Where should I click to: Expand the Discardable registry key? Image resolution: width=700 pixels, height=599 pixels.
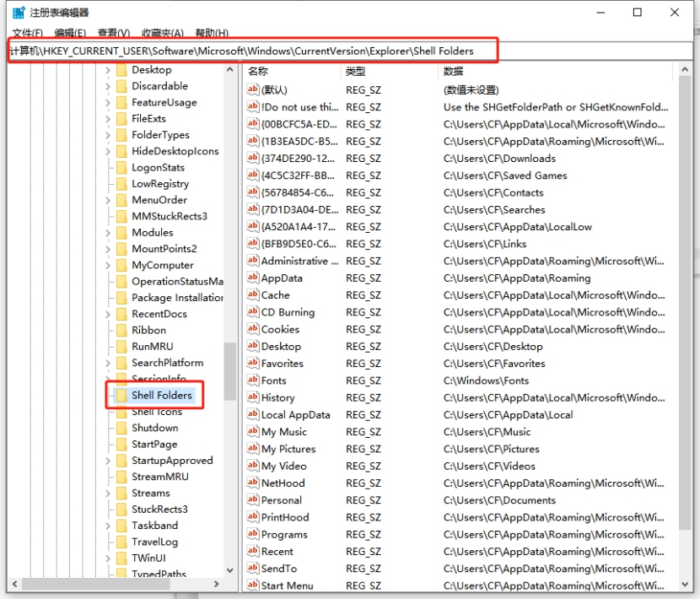point(109,86)
